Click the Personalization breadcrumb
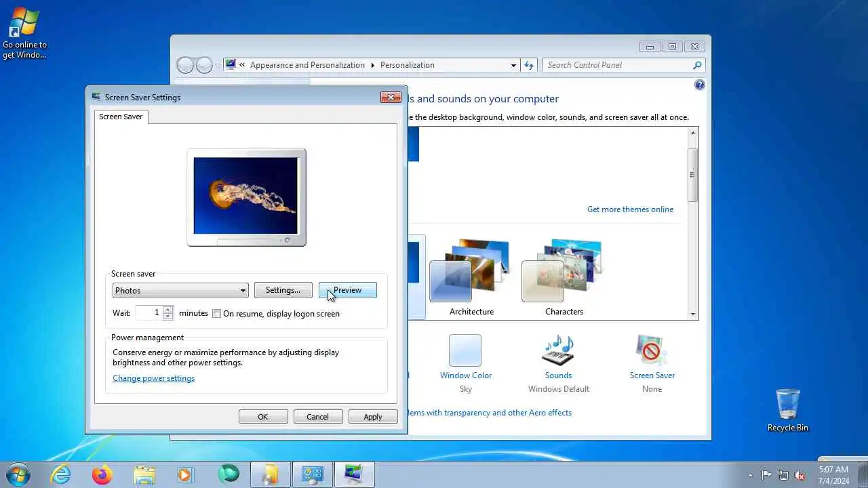 point(408,65)
